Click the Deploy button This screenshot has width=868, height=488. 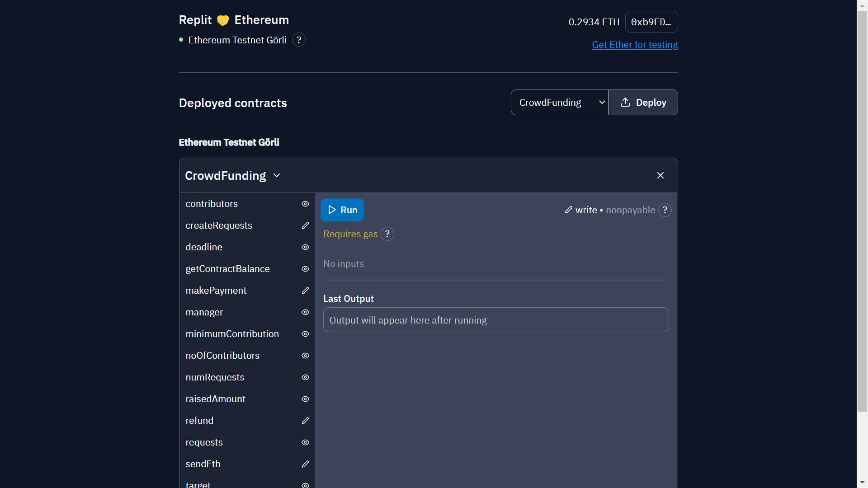643,103
